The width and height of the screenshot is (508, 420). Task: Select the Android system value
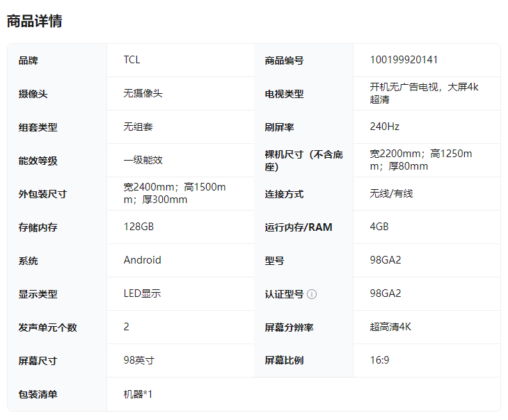142,260
